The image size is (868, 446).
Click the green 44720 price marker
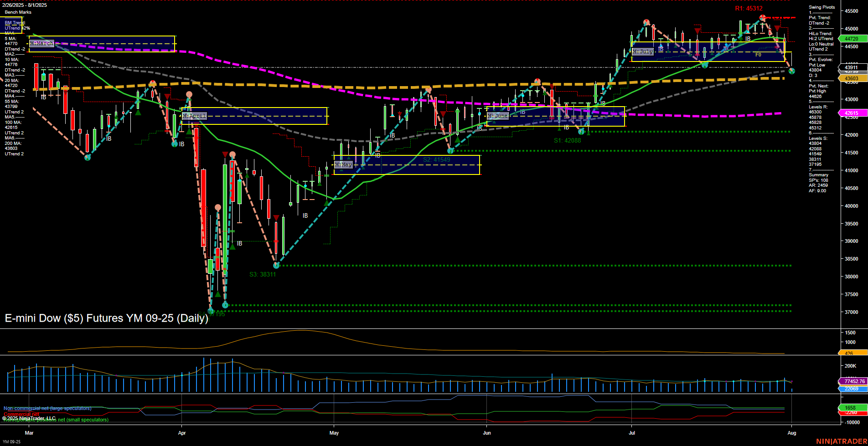[x=853, y=39]
